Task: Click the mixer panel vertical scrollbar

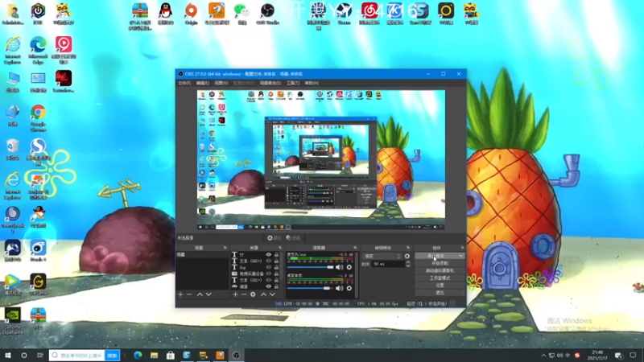Action: [357, 275]
